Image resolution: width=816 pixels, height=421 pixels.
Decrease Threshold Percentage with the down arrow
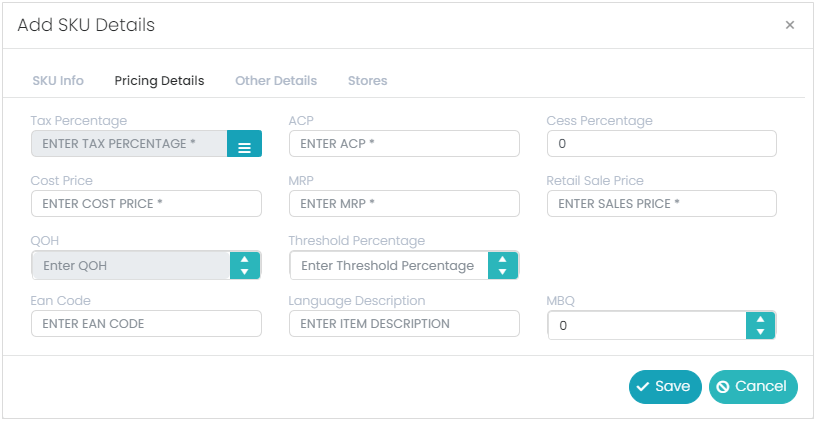[x=502, y=272]
